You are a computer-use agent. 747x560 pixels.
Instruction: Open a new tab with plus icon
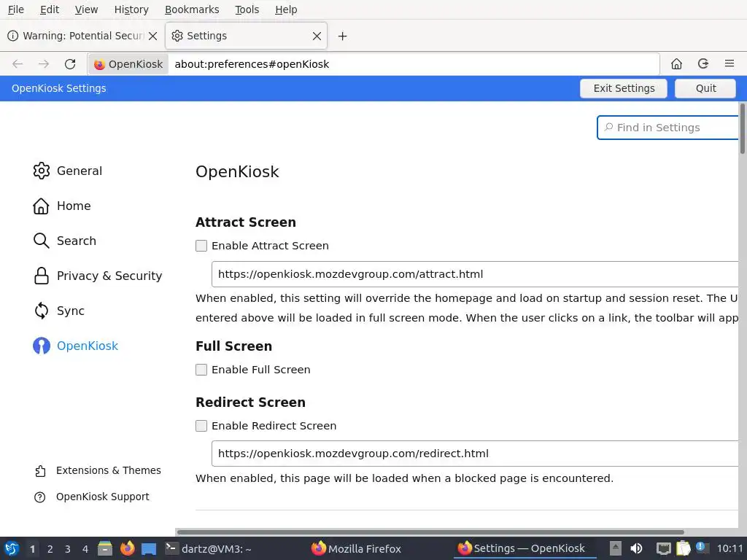[343, 36]
